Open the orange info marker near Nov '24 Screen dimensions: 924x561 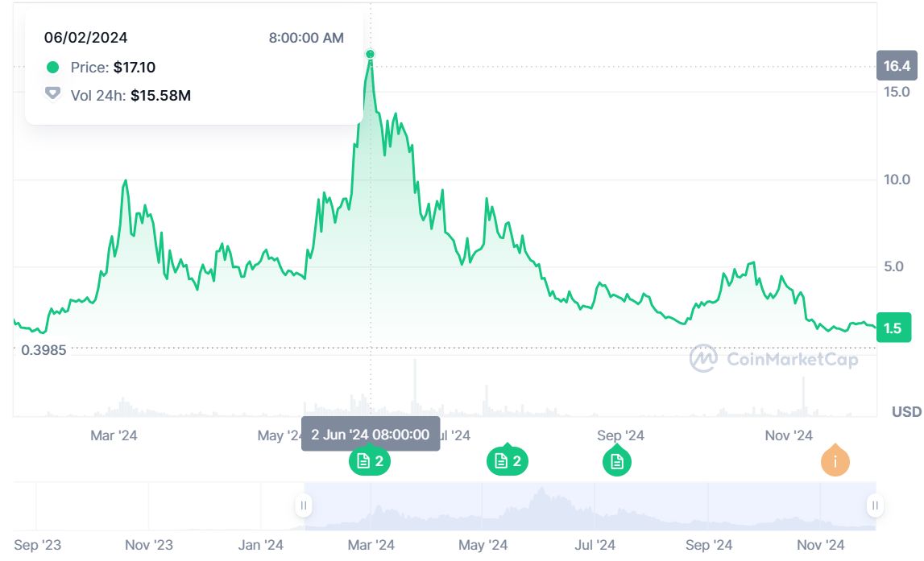coord(835,461)
